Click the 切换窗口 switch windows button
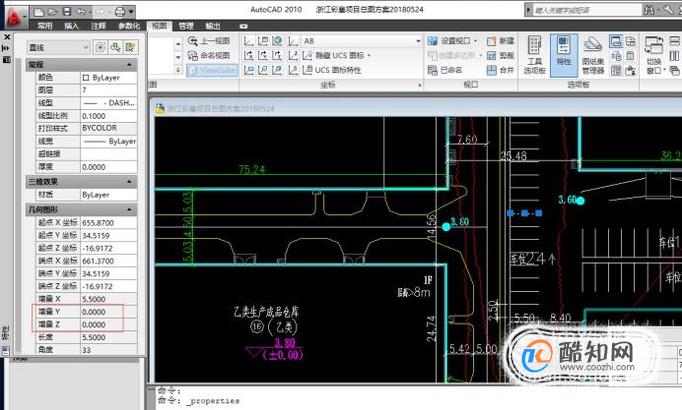Image resolution: width=682 pixels, height=410 pixels. (654, 55)
